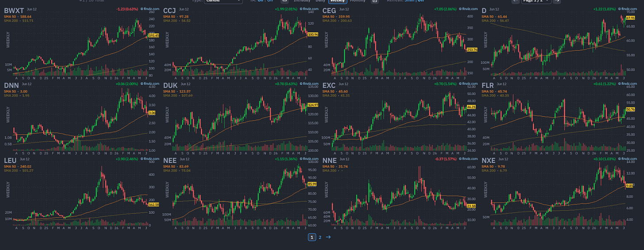Open the BWXT ticker label
644x250 pixels.
point(14,10)
